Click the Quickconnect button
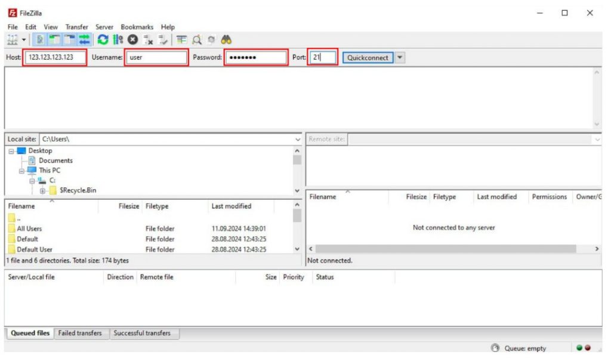Image resolution: width=611 pixels, height=364 pixels. point(368,58)
